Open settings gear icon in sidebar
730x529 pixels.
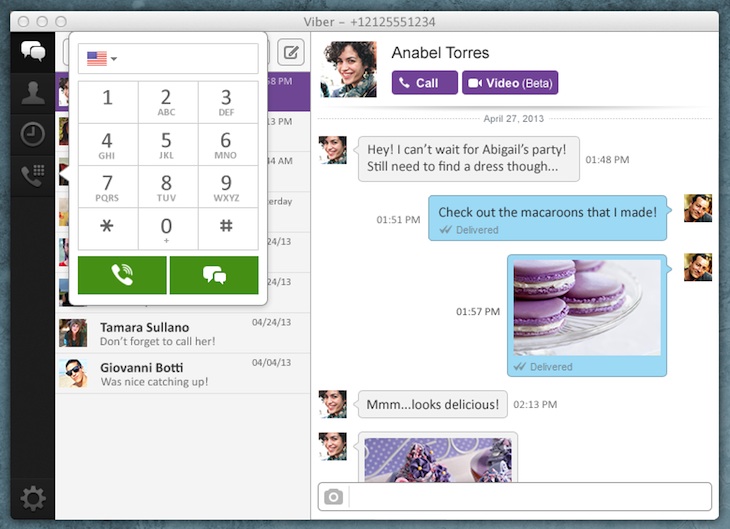33,499
